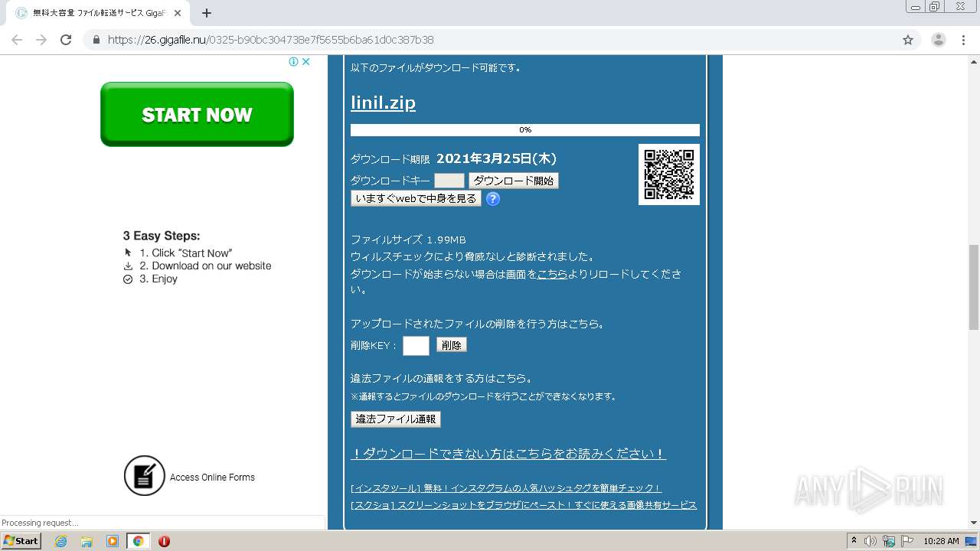980x551 pixels.
Task: Click the 2021年3月25日(木) deadline text
Action: (496, 158)
